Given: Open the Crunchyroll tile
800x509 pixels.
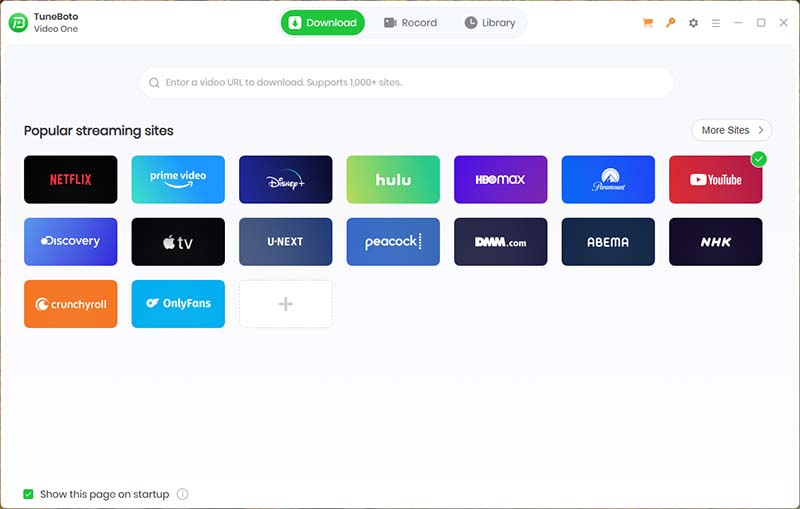Looking at the screenshot, I should point(70,304).
